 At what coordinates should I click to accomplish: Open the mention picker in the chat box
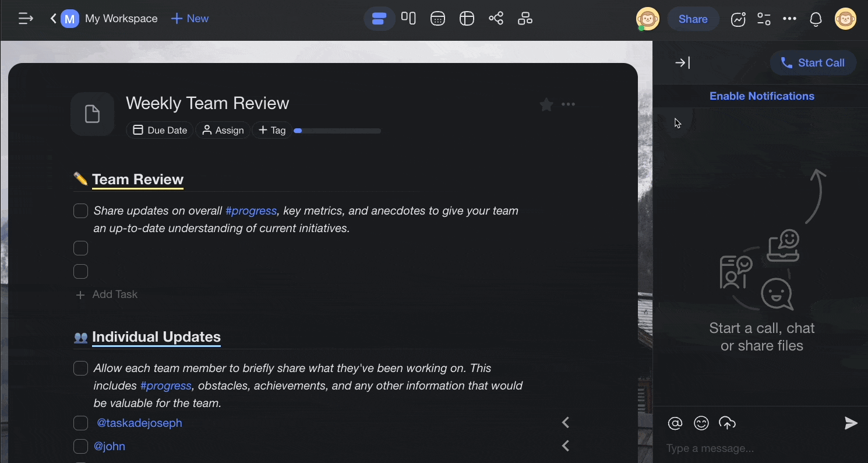click(675, 423)
